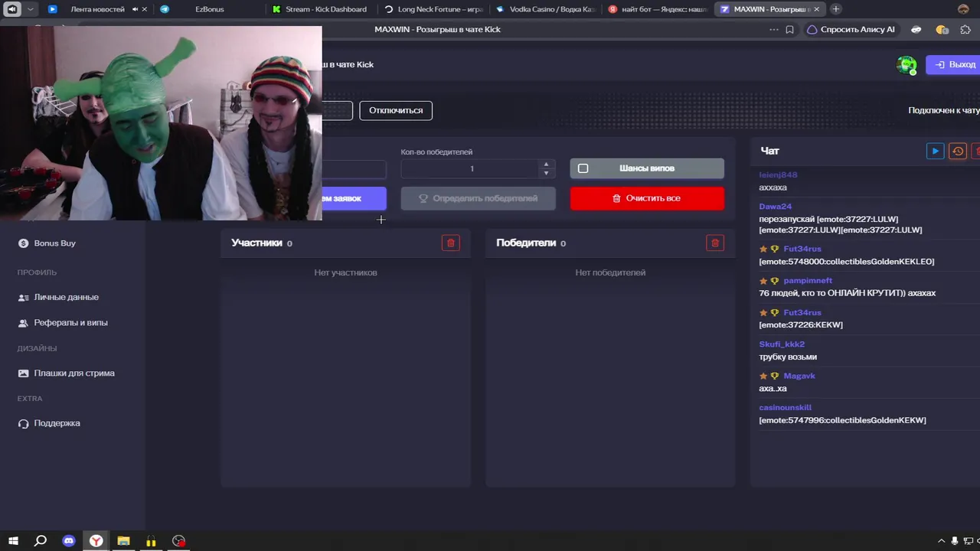
Task: Clear the winners list with its trash icon
Action: click(x=715, y=243)
